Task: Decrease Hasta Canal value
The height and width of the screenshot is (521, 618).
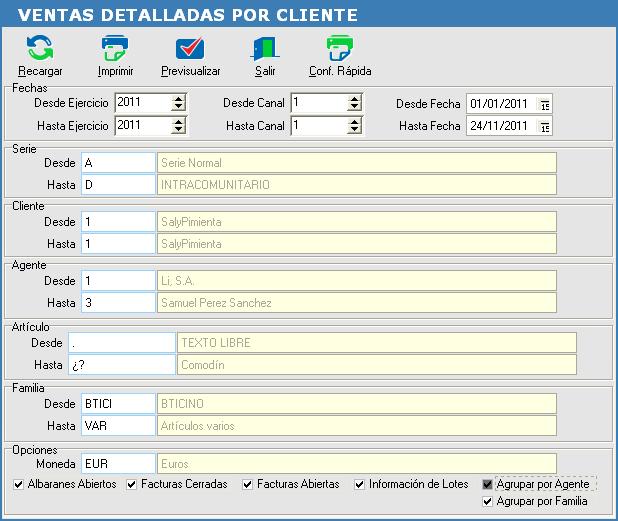Action: click(355, 129)
